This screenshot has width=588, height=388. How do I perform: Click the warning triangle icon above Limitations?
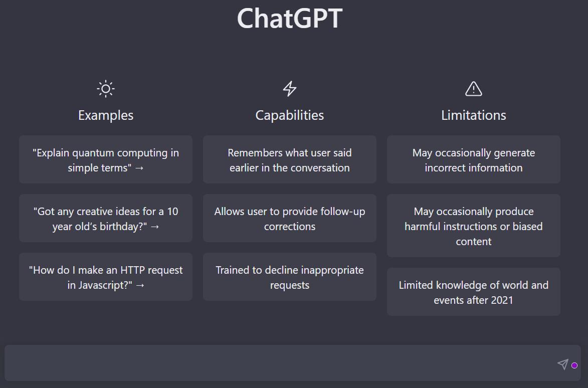pyautogui.click(x=473, y=89)
